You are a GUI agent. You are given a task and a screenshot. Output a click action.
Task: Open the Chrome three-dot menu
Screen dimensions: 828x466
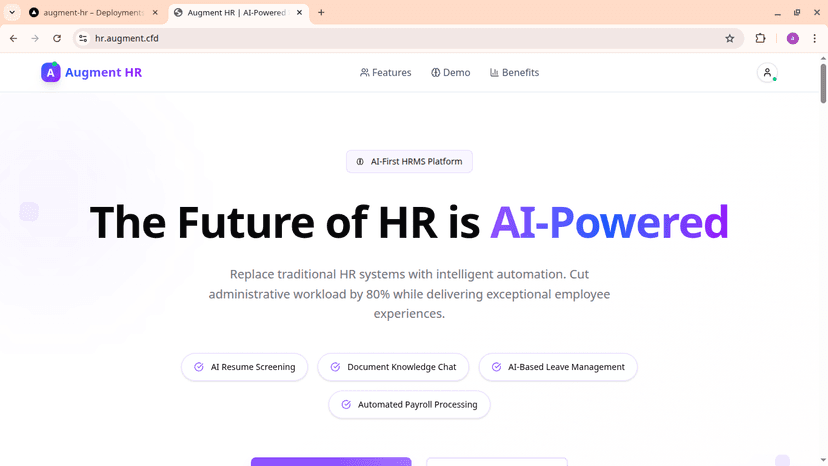pos(814,38)
